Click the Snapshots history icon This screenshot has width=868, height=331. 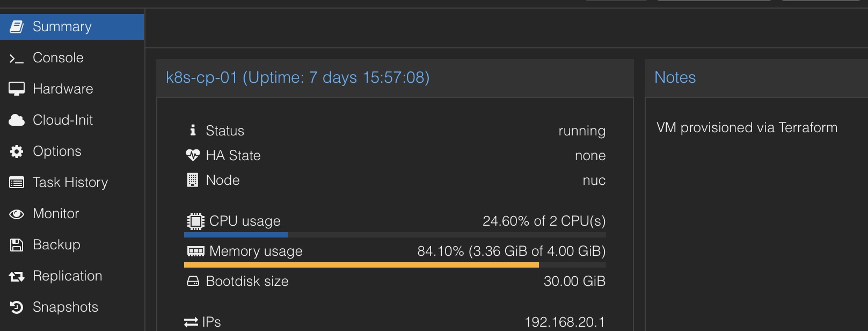pyautogui.click(x=17, y=307)
